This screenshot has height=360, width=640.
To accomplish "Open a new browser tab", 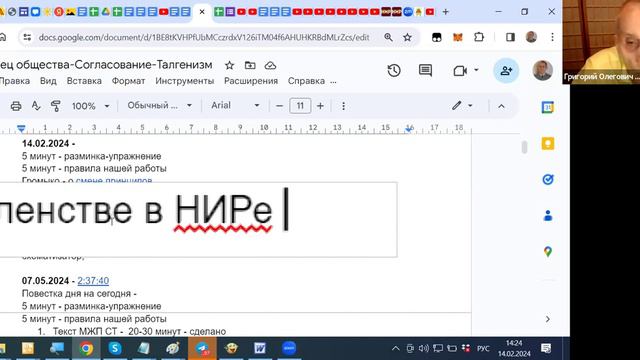I will [445, 12].
